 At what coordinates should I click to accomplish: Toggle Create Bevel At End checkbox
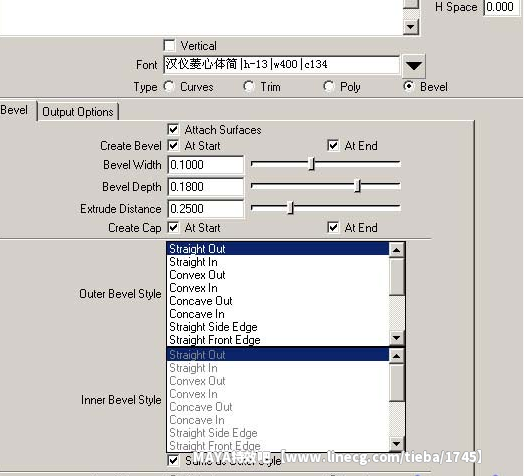tap(333, 146)
